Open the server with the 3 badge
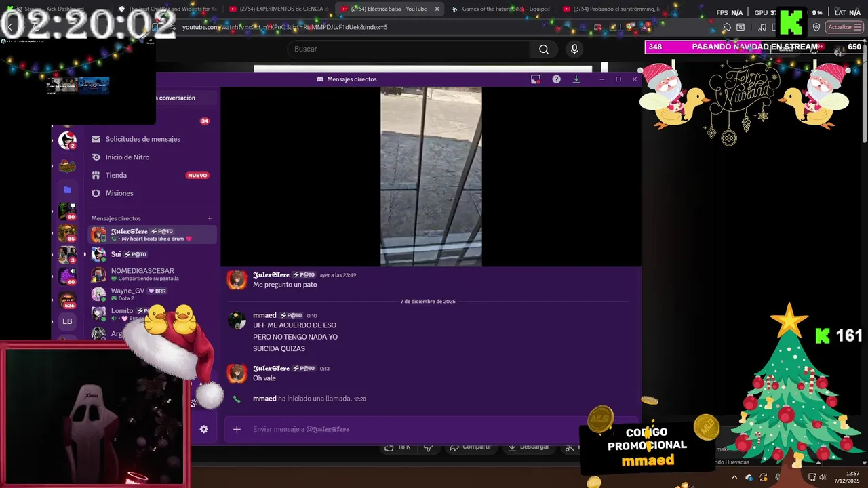The image size is (868, 488). [x=67, y=255]
